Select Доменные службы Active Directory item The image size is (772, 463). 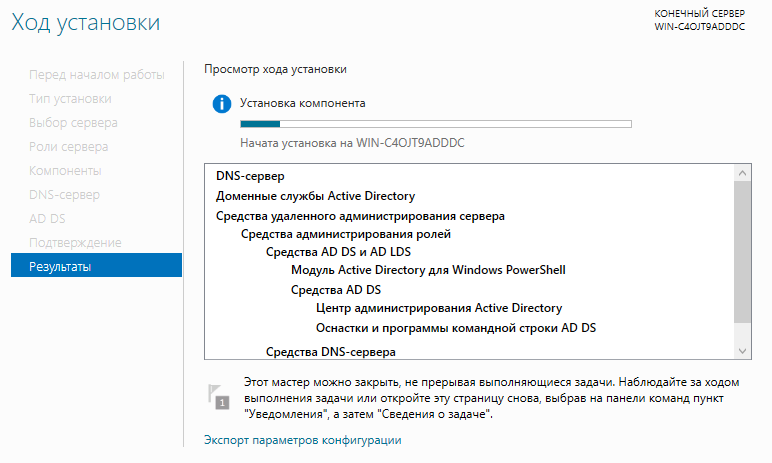pyautogui.click(x=315, y=196)
